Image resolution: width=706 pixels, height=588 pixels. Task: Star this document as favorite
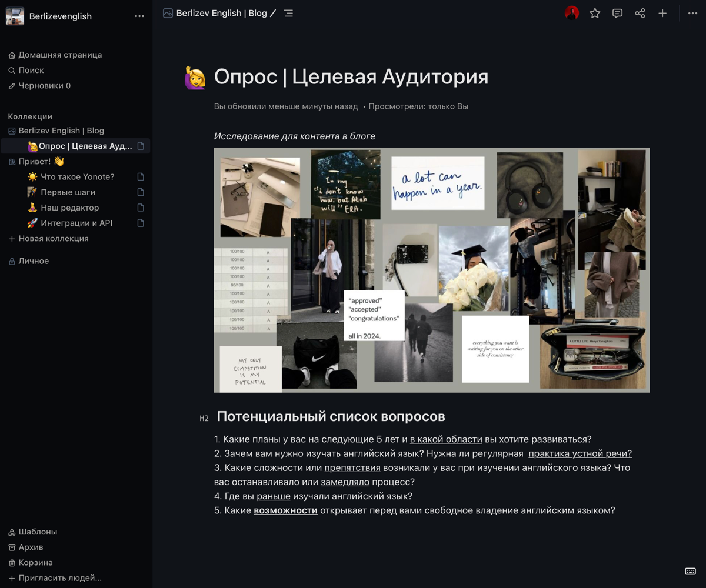click(x=595, y=13)
